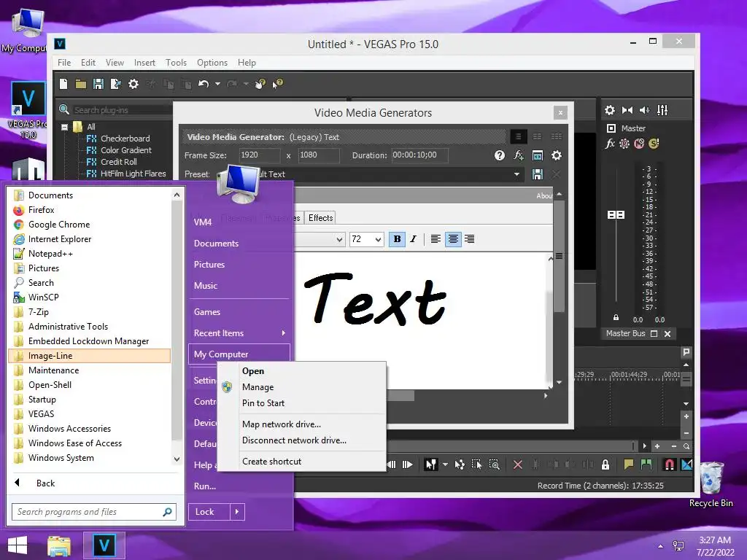Click the Master automation settings icon

[x=624, y=144]
